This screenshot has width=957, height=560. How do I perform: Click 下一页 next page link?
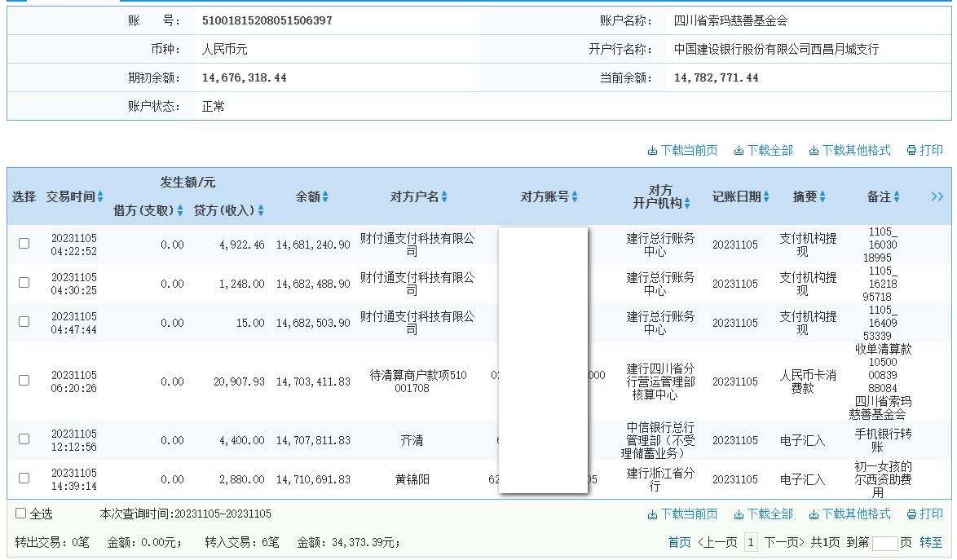[x=784, y=542]
